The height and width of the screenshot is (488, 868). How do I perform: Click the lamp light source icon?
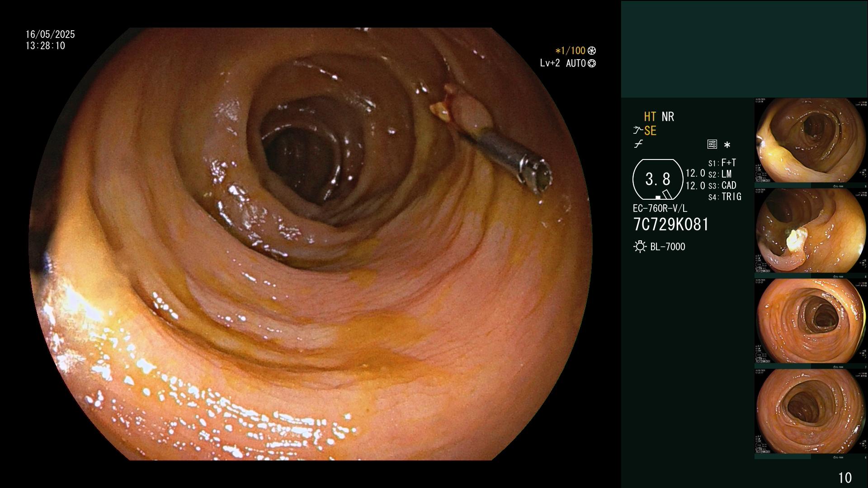pyautogui.click(x=640, y=247)
